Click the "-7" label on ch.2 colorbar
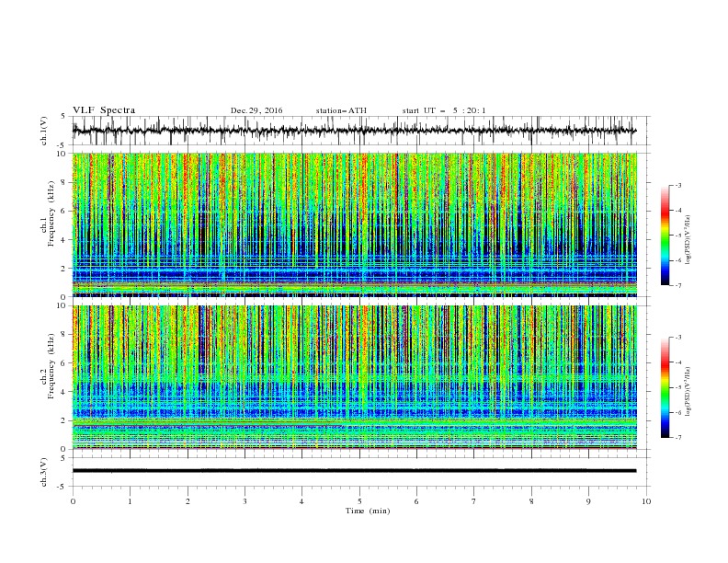728x563 pixels. [x=677, y=437]
